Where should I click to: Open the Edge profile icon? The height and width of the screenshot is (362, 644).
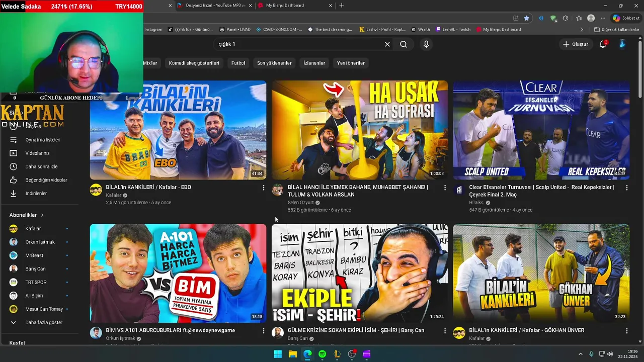[x=591, y=18]
